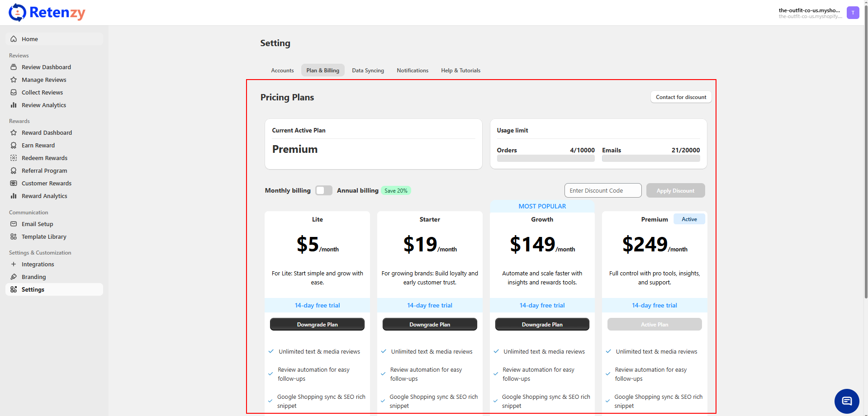This screenshot has height=416, width=868.
Task: Click the Home icon in sidebar
Action: coord(14,39)
